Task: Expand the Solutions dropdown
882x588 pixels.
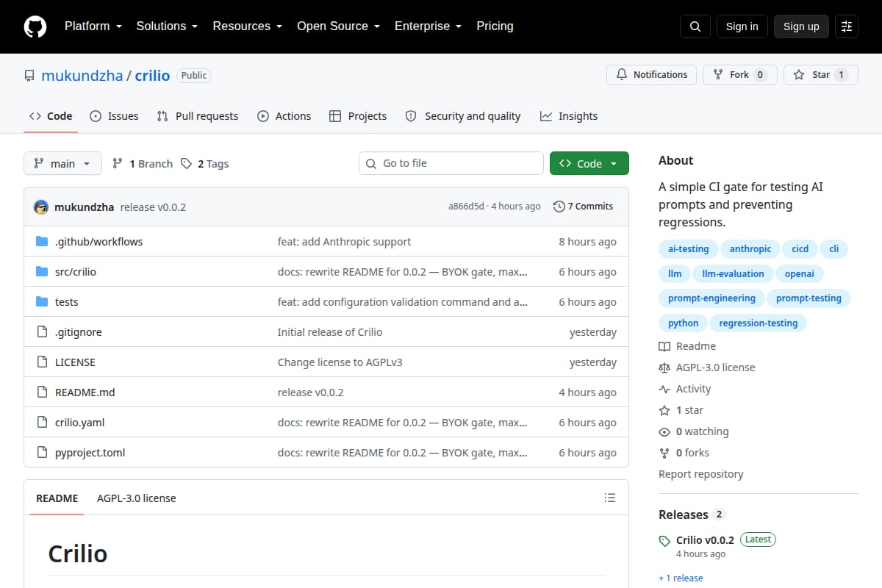Action: click(x=167, y=26)
